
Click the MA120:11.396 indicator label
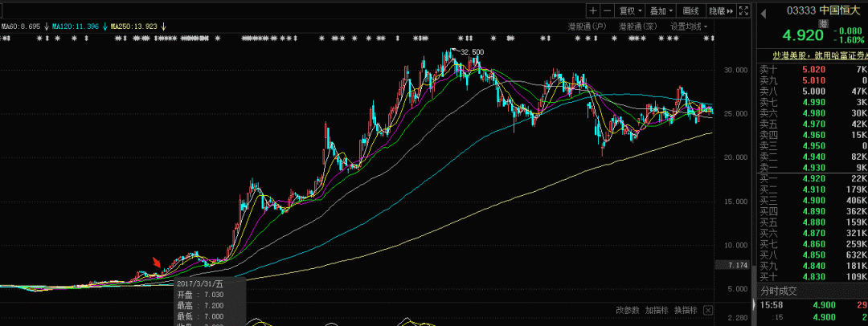coord(76,26)
